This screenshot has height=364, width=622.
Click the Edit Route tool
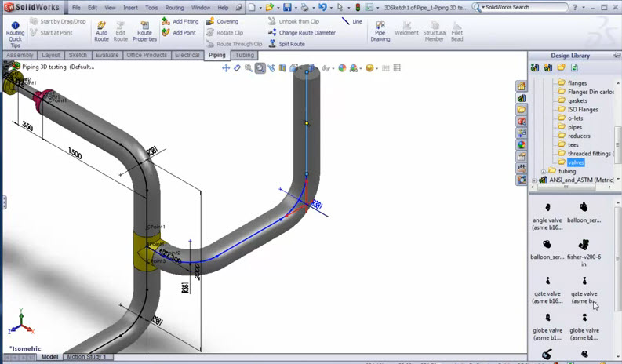121,31
